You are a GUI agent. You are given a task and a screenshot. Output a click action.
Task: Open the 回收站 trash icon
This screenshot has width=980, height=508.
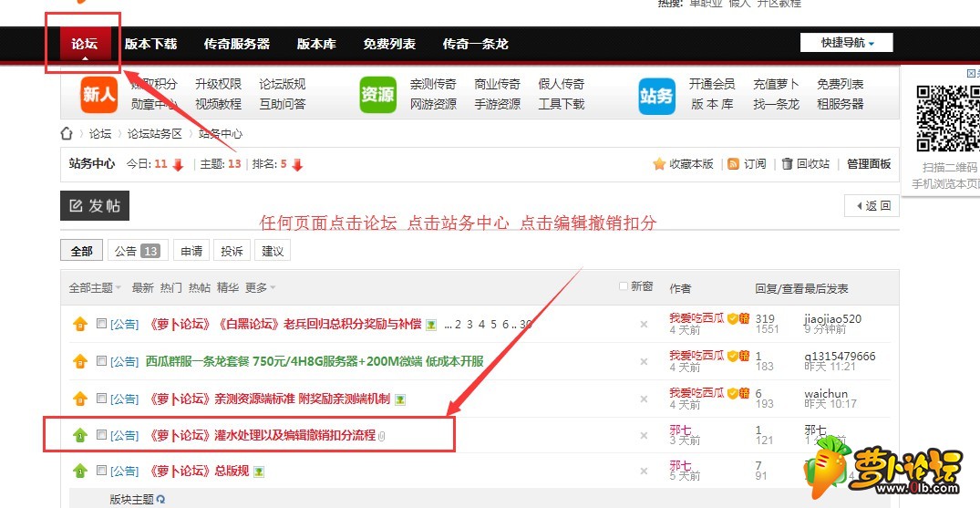788,164
